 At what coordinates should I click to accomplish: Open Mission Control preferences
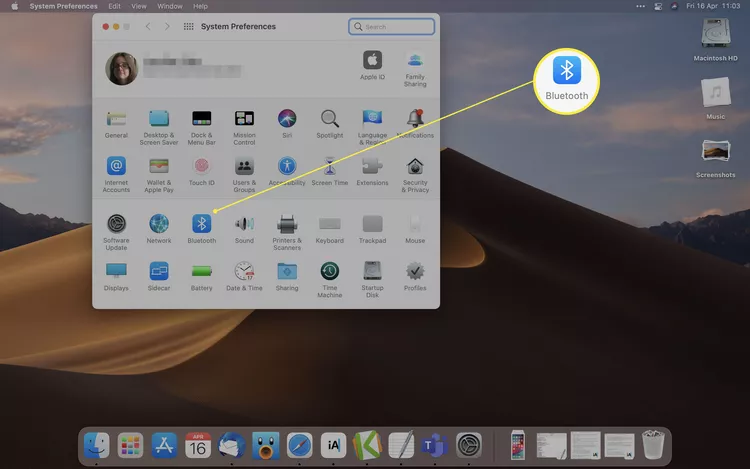point(244,128)
